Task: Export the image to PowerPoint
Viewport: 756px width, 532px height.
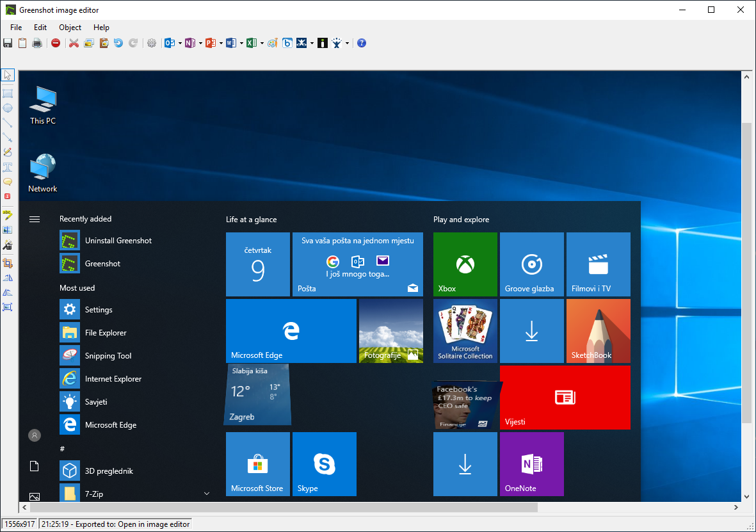Action: (x=211, y=43)
